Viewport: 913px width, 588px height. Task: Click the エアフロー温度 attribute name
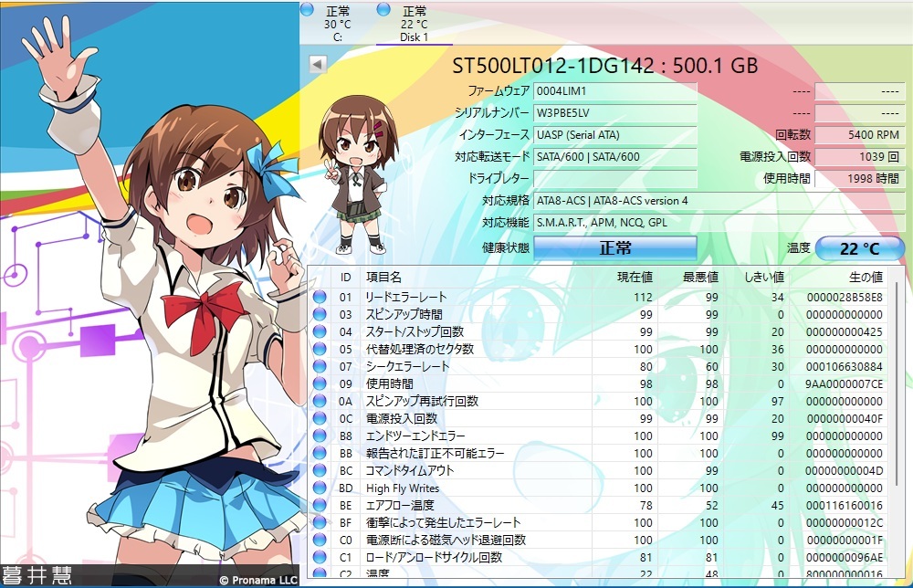[400, 505]
